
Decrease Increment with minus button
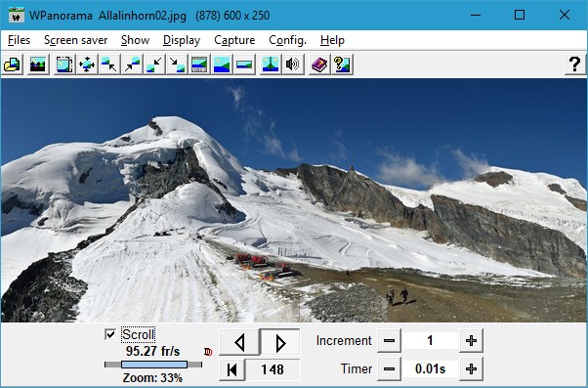coord(390,341)
